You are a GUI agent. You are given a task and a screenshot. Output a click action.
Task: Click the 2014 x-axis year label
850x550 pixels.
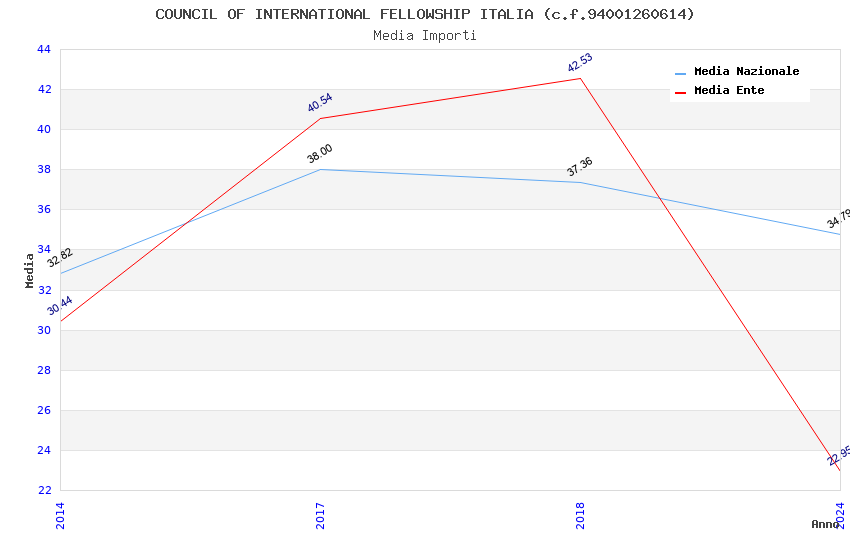point(60,515)
